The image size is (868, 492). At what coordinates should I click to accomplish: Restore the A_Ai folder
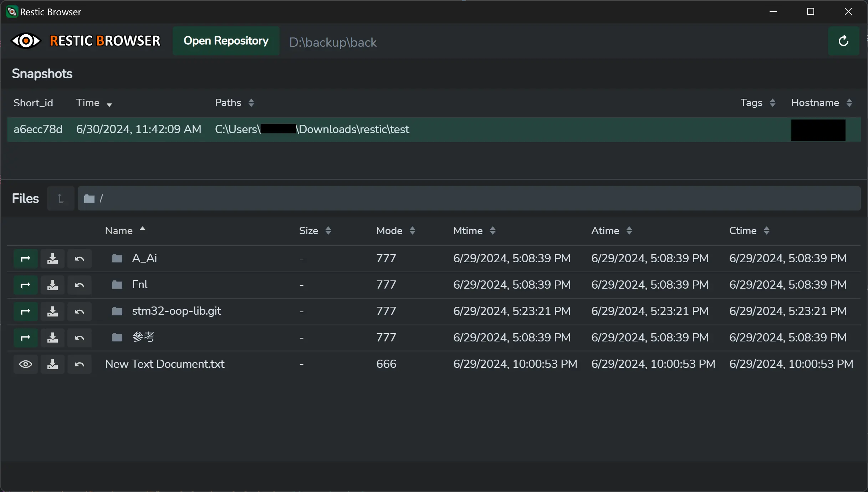[x=80, y=259]
